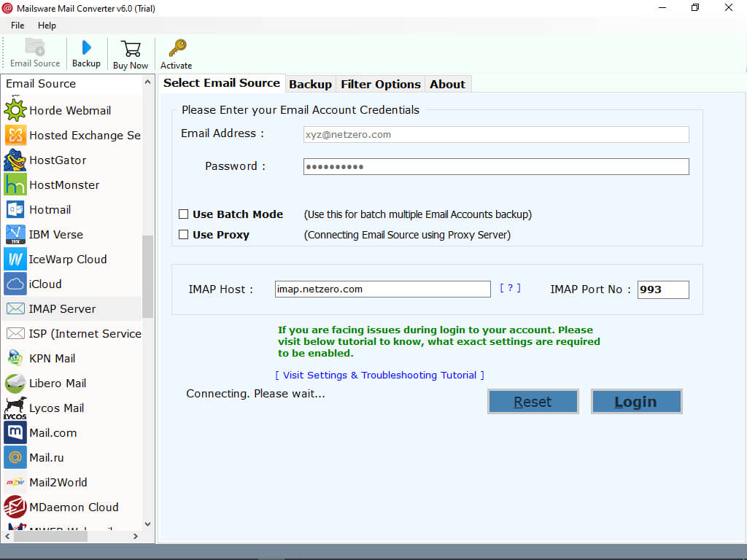Click source list scroll right arrow
The width and height of the screenshot is (747, 560).
136,536
